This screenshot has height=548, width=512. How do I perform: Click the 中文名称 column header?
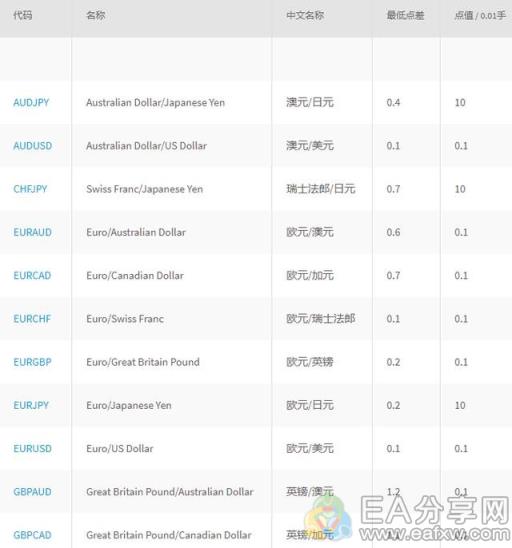tap(305, 15)
